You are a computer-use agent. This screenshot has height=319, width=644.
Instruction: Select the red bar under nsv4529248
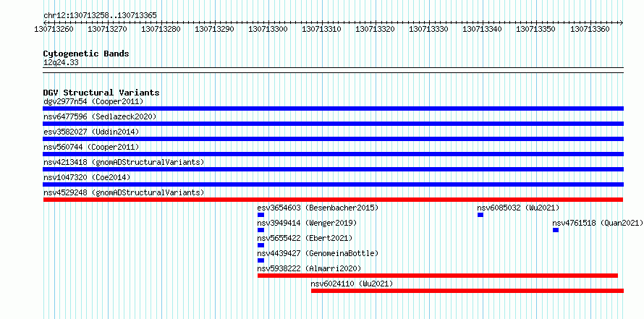(333, 200)
